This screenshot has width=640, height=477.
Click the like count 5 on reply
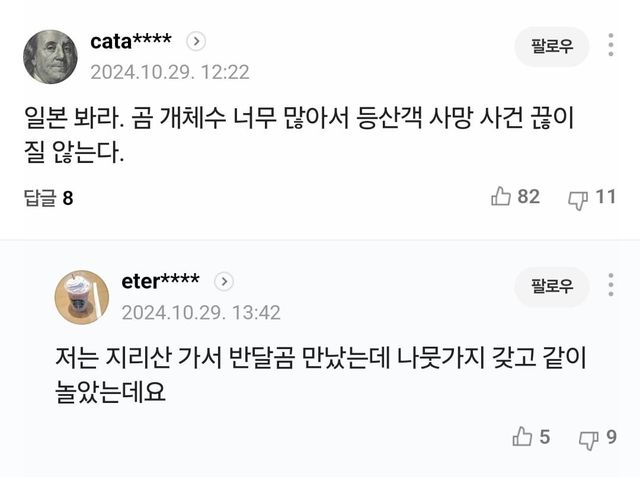tap(545, 437)
